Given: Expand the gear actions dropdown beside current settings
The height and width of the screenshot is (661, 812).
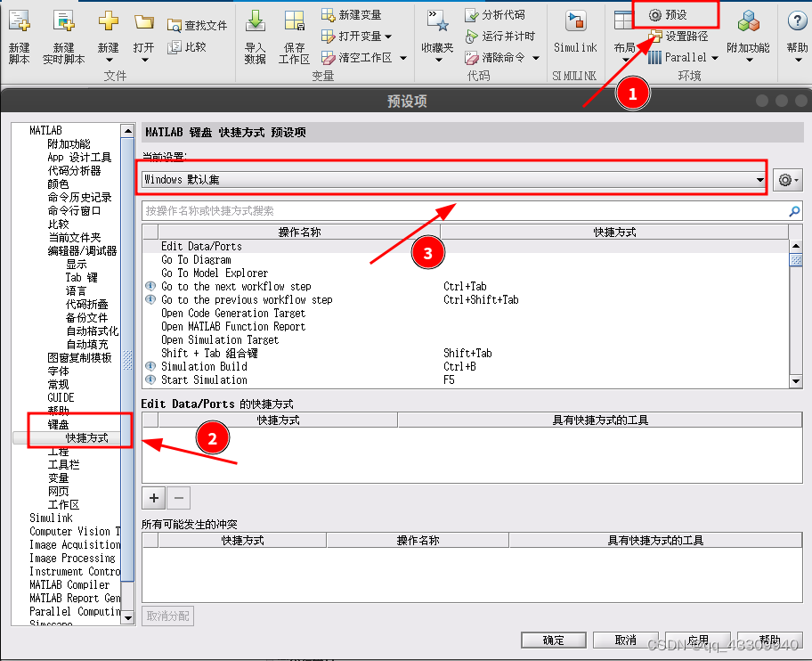Looking at the screenshot, I should pyautogui.click(x=787, y=180).
